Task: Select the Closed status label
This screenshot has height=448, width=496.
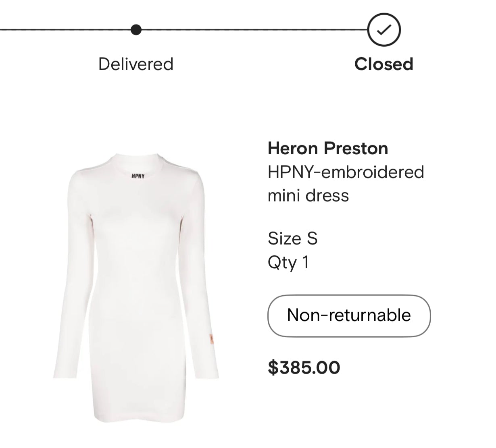Action: click(x=383, y=64)
